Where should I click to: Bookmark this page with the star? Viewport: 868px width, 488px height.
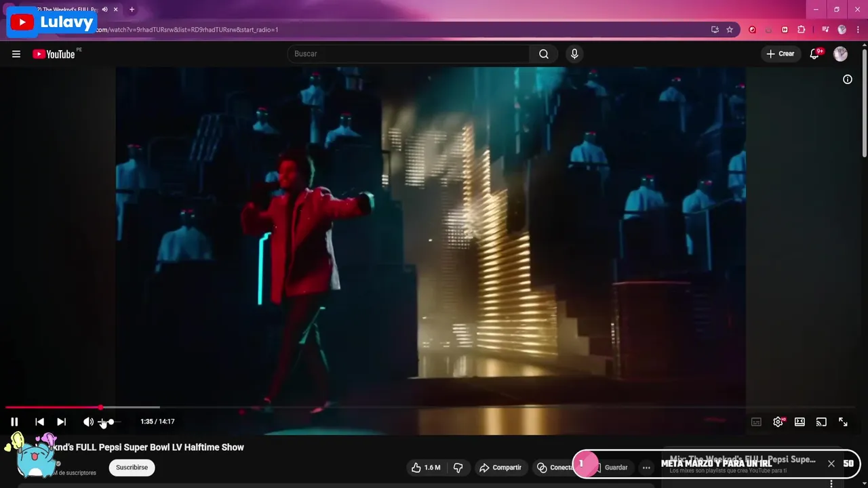[x=730, y=29]
